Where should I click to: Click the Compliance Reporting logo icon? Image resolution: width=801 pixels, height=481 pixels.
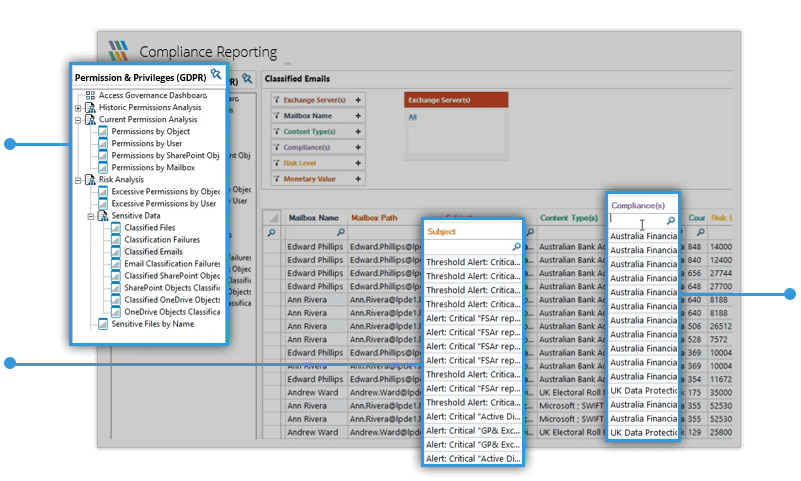pos(118,51)
